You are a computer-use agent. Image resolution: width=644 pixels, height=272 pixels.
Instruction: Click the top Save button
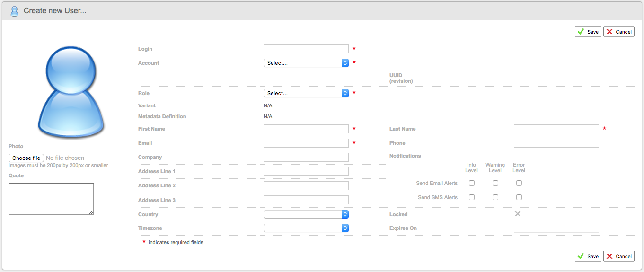click(x=588, y=32)
